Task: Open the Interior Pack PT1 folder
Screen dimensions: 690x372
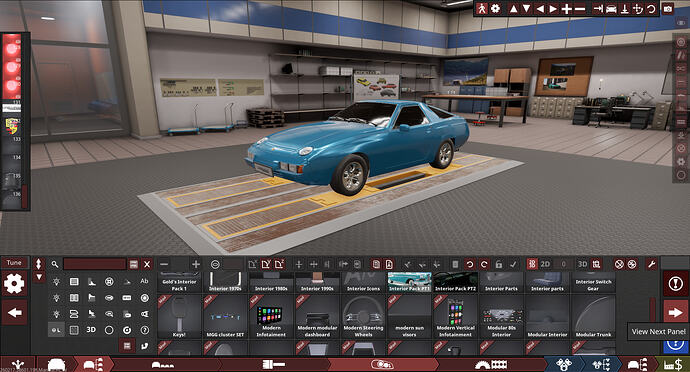Action: (x=409, y=282)
